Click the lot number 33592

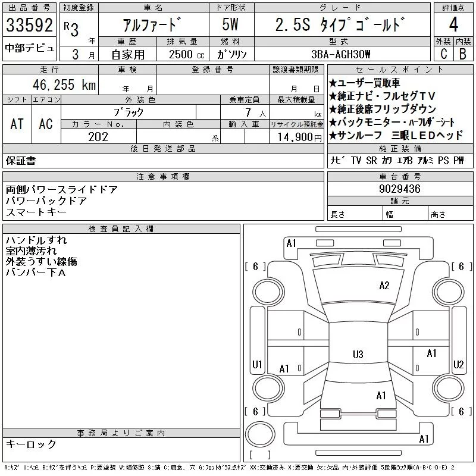(30, 26)
